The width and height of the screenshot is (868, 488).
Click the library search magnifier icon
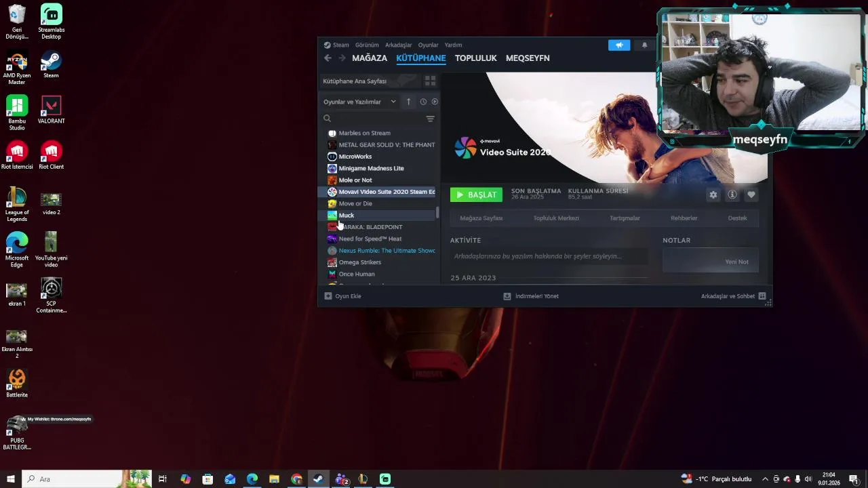pos(327,119)
